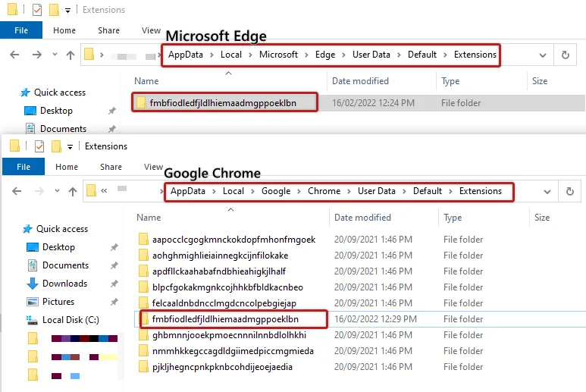The height and width of the screenshot is (392, 586).
Task: Open Local Disk (C:) in sidebar
Action: (x=71, y=320)
